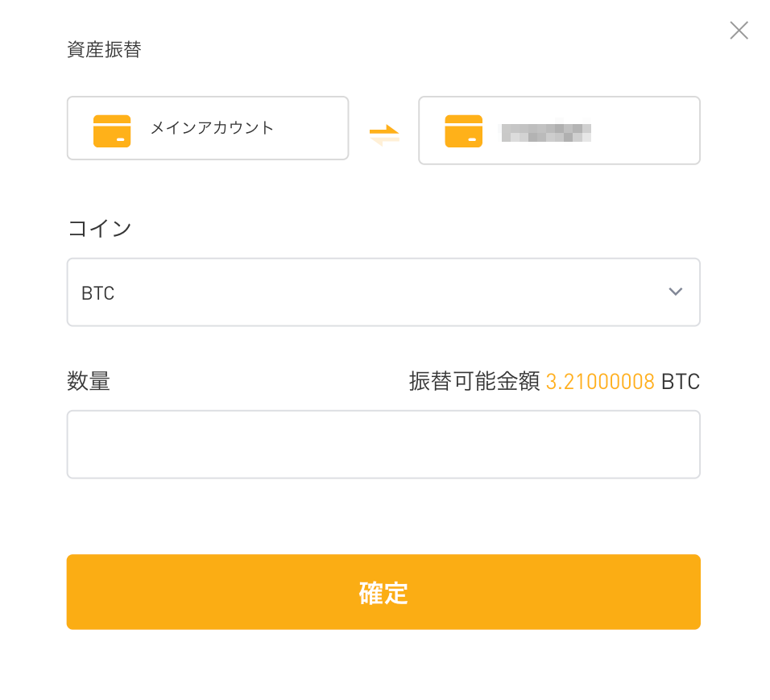Click the 振替可能金額 label
The height and width of the screenshot is (700, 770).
coord(474,382)
